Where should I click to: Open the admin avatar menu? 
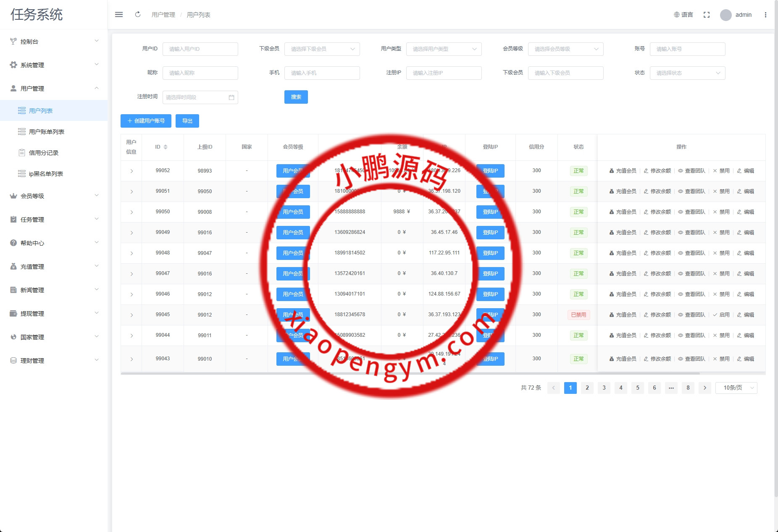(x=736, y=15)
